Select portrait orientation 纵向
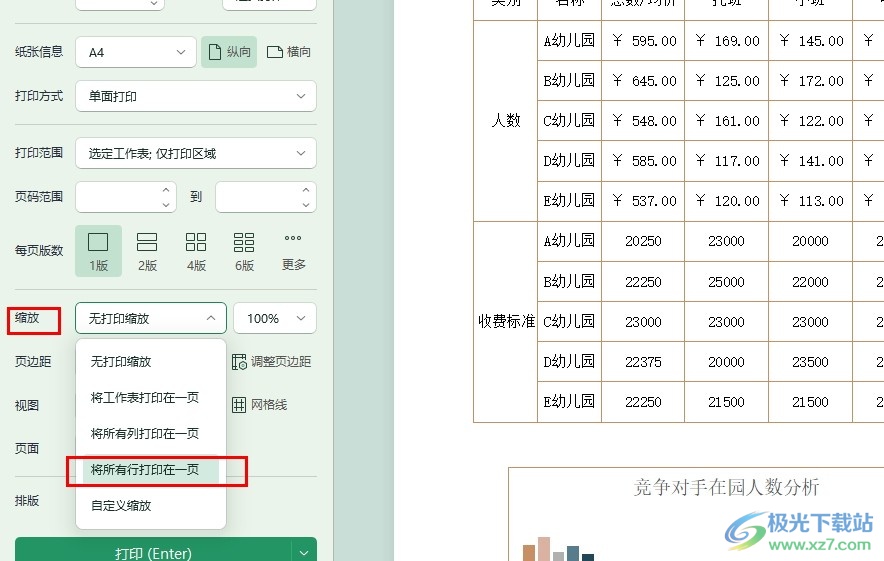Image resolution: width=884 pixels, height=561 pixels. 229,52
